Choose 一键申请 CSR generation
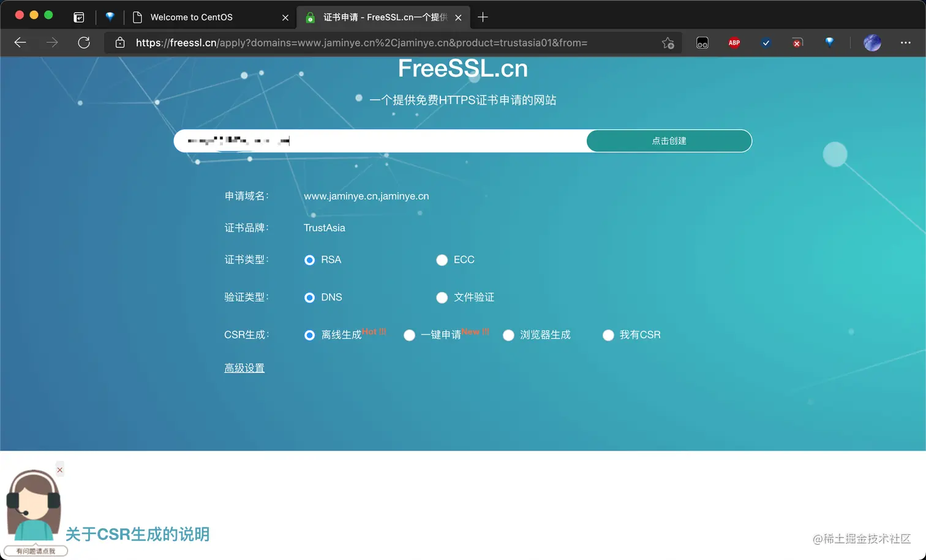 [x=409, y=335]
